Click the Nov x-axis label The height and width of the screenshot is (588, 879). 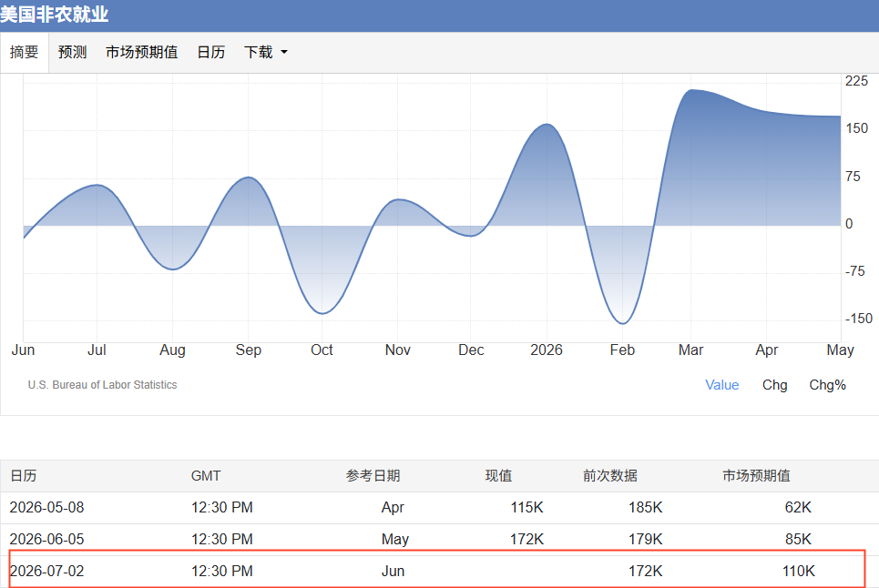(x=397, y=350)
